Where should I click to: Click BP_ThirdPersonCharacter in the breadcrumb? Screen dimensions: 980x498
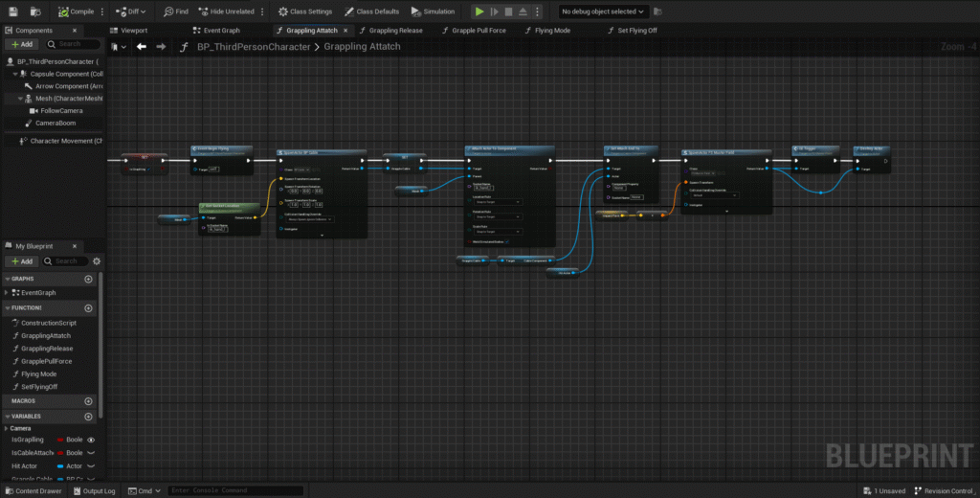(x=254, y=46)
